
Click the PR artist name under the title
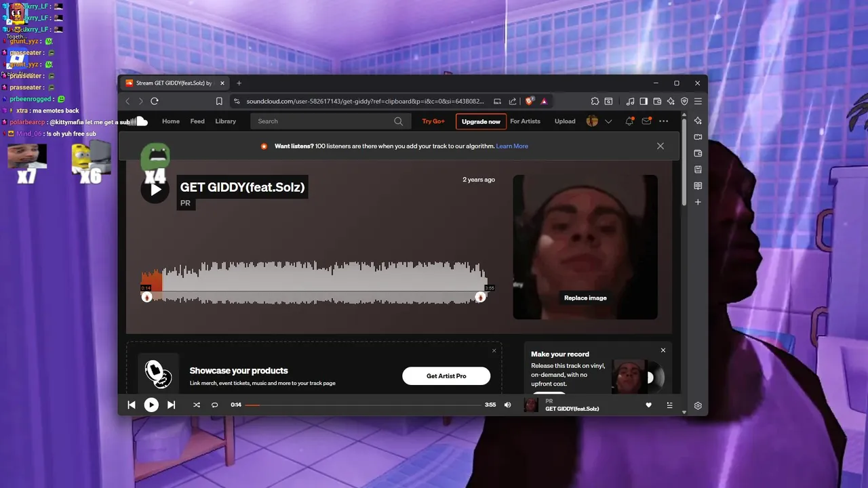click(x=186, y=203)
